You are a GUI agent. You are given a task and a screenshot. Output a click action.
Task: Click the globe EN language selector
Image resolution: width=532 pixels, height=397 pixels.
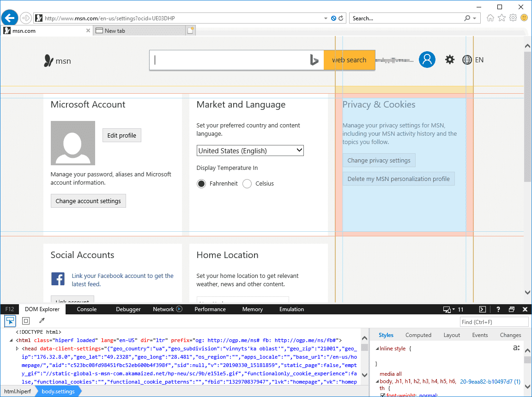click(x=473, y=60)
